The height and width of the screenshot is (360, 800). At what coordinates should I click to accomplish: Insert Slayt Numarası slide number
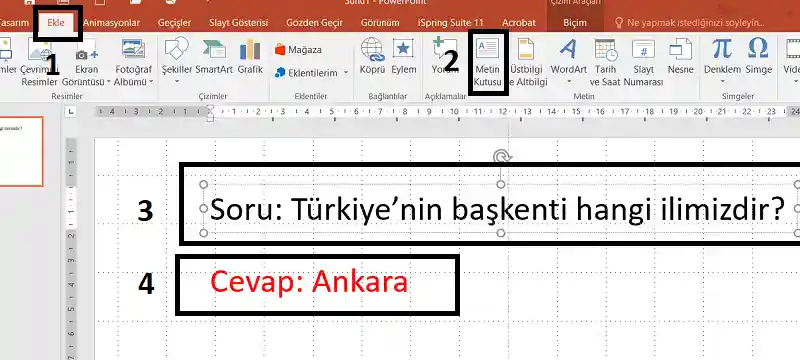coord(643,62)
